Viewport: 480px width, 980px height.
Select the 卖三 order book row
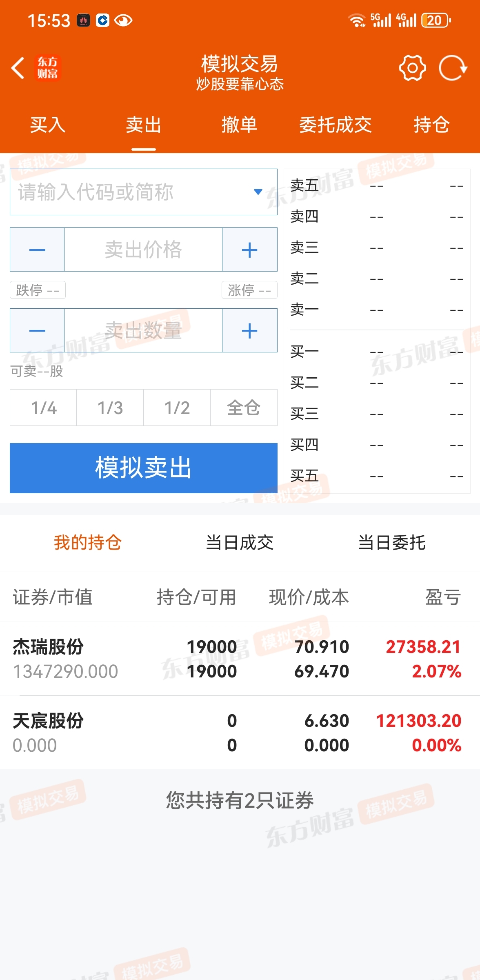[x=377, y=248]
